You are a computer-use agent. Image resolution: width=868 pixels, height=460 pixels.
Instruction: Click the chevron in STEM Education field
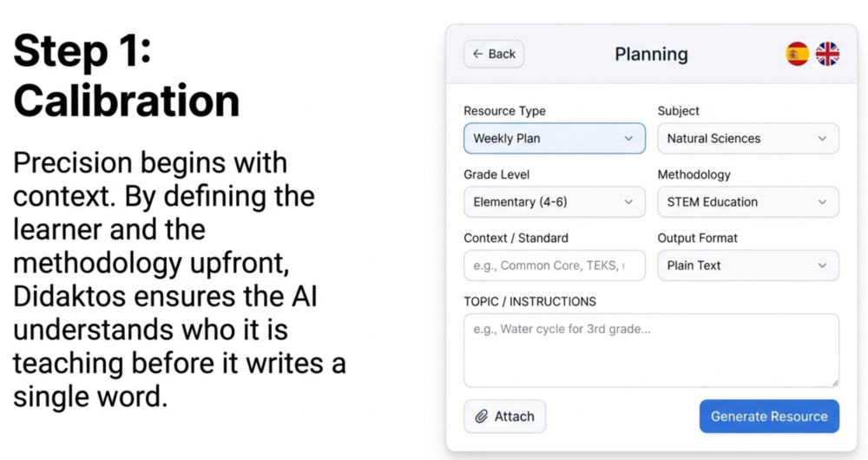click(x=822, y=202)
